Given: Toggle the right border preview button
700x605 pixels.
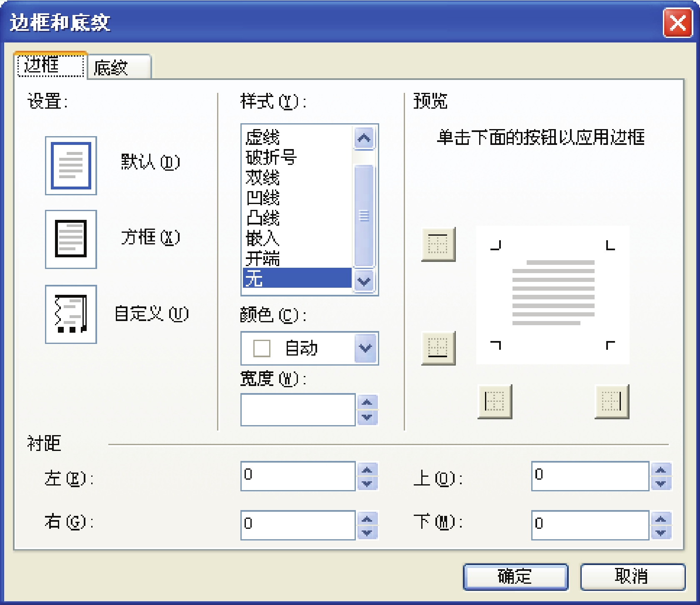Looking at the screenshot, I should tap(612, 401).
